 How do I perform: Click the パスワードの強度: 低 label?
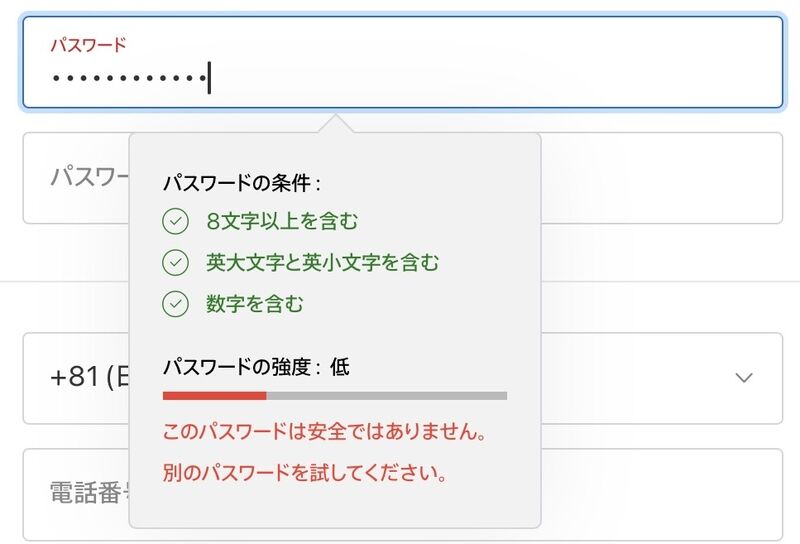(256, 367)
